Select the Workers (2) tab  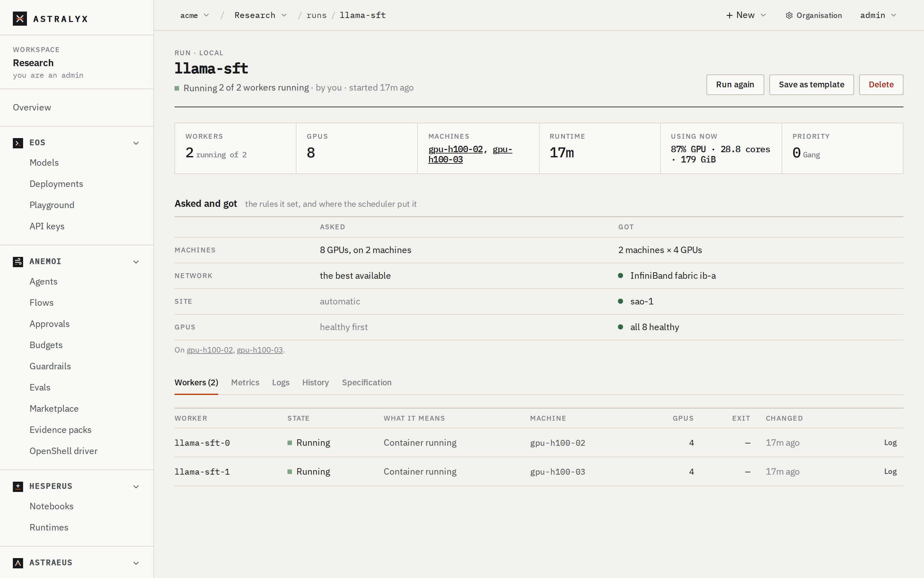[x=196, y=383]
